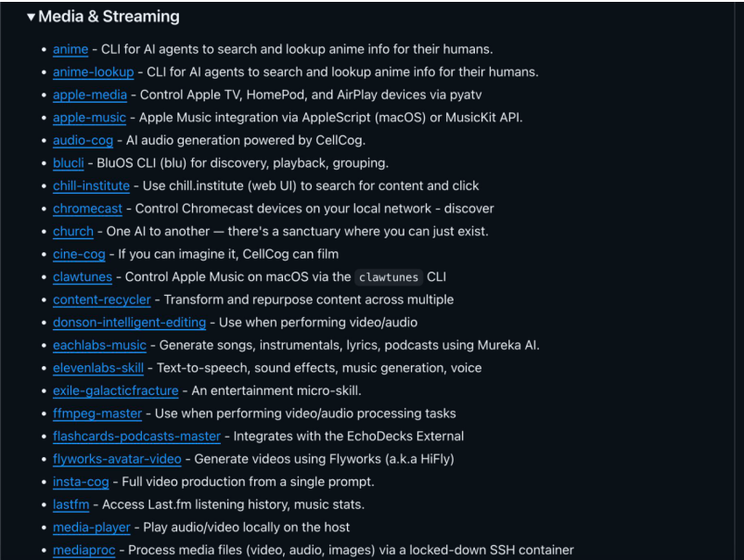
Task: Click the flashcards-podcasts-master link
Action: tap(136, 436)
